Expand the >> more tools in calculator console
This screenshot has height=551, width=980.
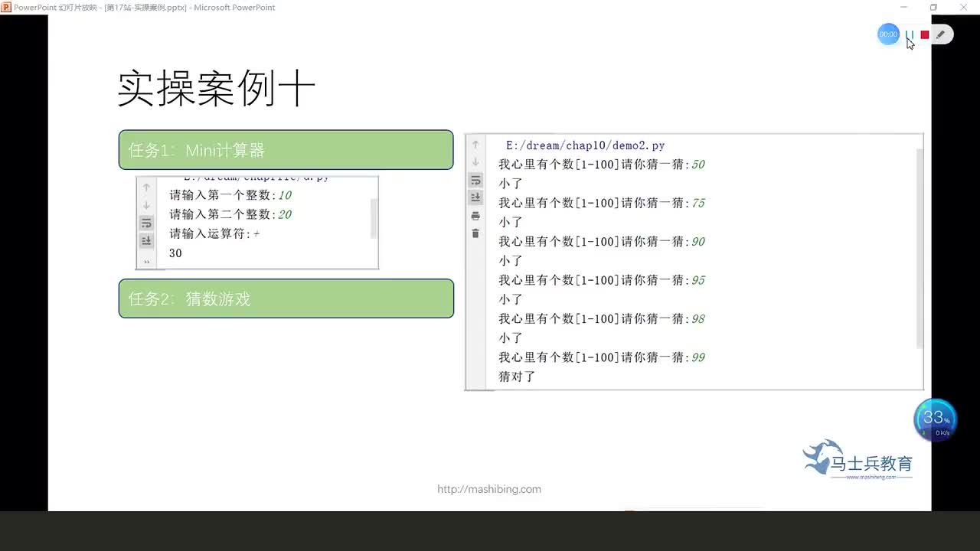(x=146, y=262)
